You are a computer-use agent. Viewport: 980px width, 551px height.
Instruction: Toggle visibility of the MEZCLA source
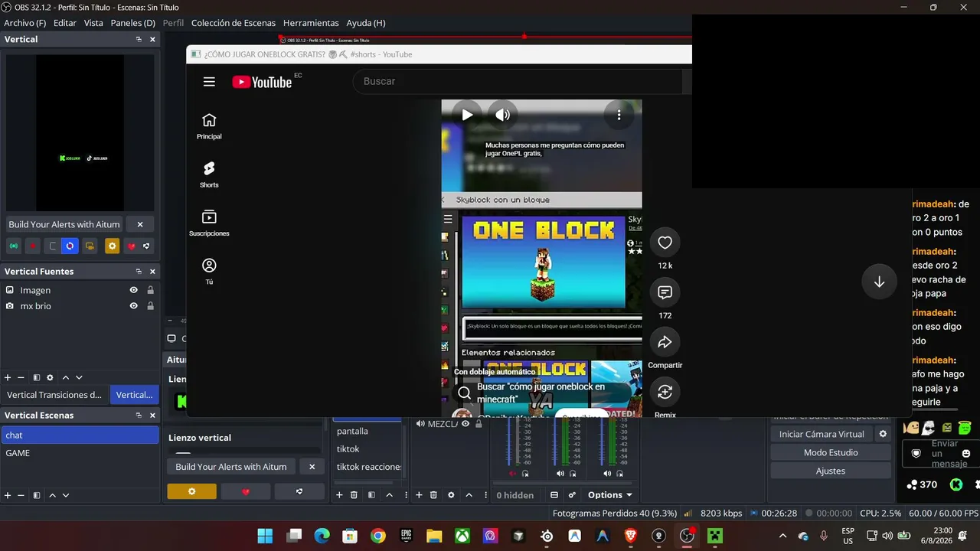click(465, 423)
